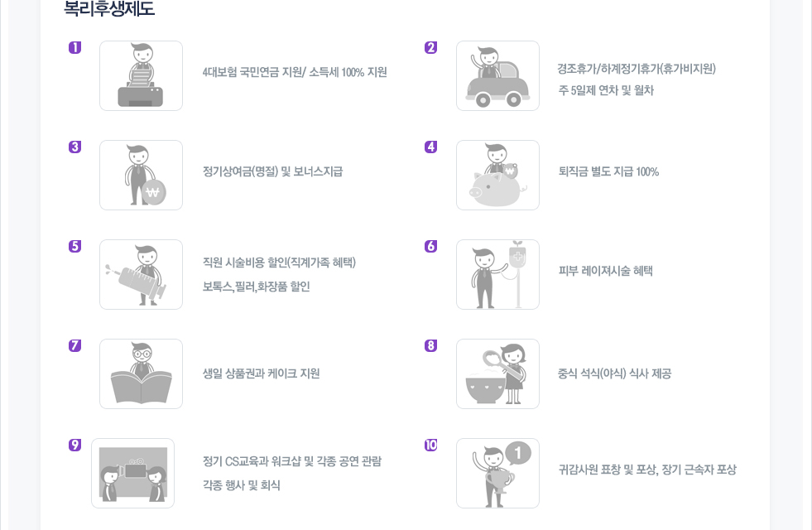Click the 퇴직금 별도 지급 100% text
812x530 pixels.
pos(608,172)
